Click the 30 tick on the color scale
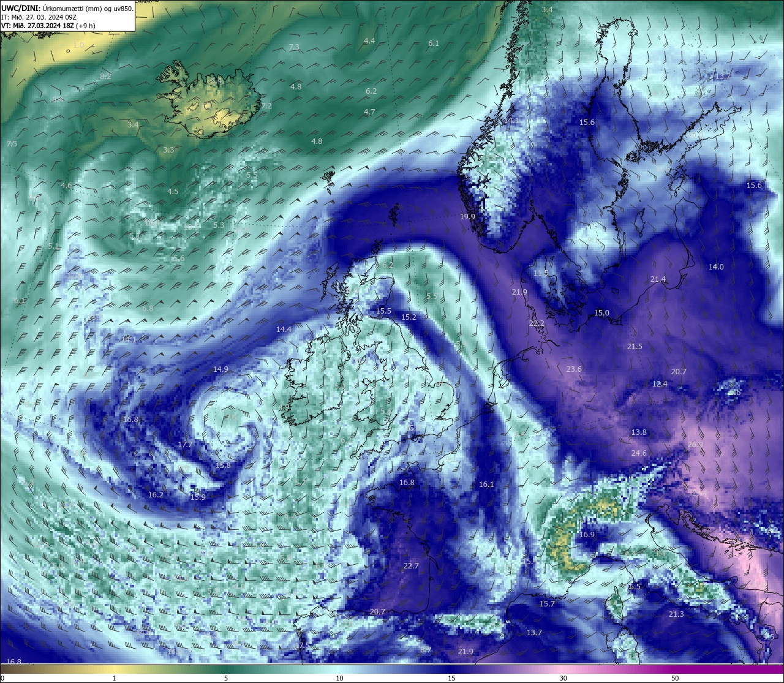Image resolution: width=784 pixels, height=683 pixels. coord(563,678)
